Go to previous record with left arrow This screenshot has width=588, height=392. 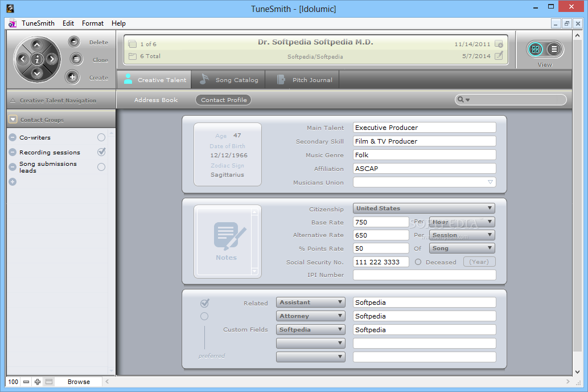pos(23,59)
